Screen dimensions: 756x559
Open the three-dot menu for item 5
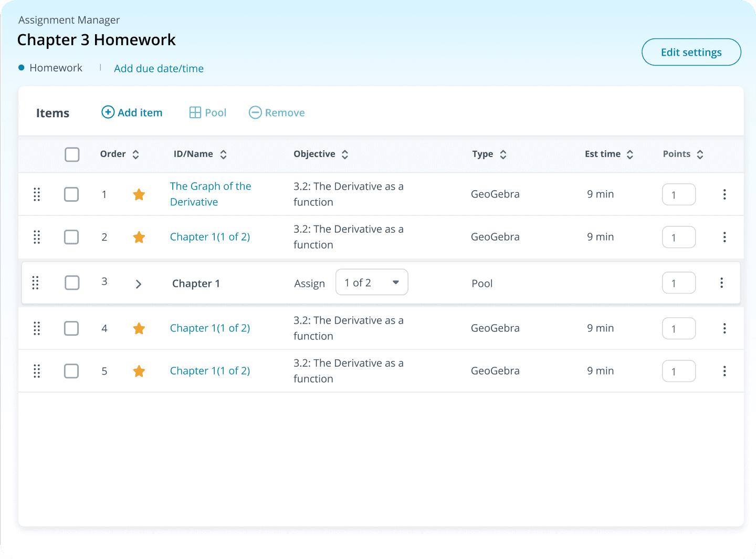pyautogui.click(x=724, y=371)
